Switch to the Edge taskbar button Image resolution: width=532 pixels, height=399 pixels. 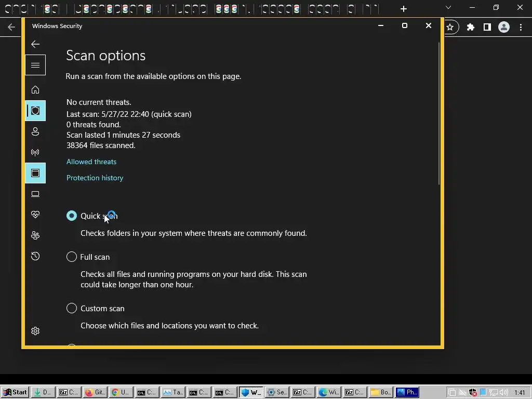point(329,392)
